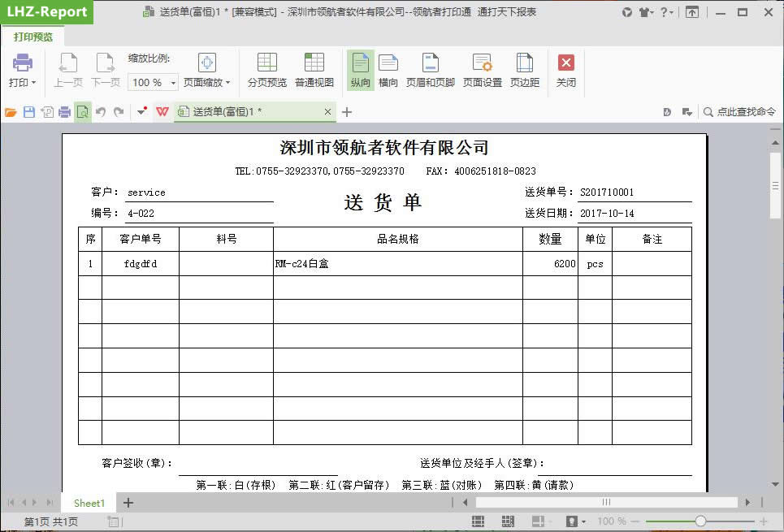This screenshot has height=532, width=784.
Task: Click the RM-c24白盒 product cell
Action: tap(398, 263)
